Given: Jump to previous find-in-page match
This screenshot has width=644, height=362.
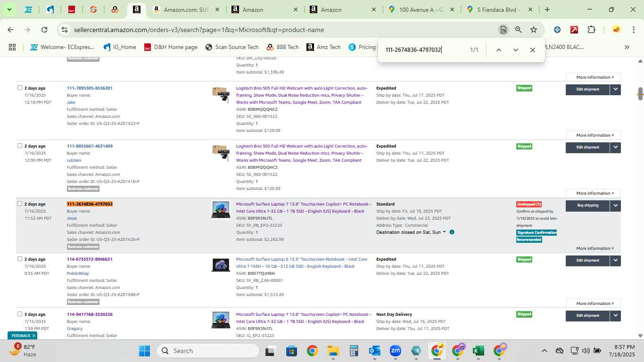Looking at the screenshot, I should (498, 50).
